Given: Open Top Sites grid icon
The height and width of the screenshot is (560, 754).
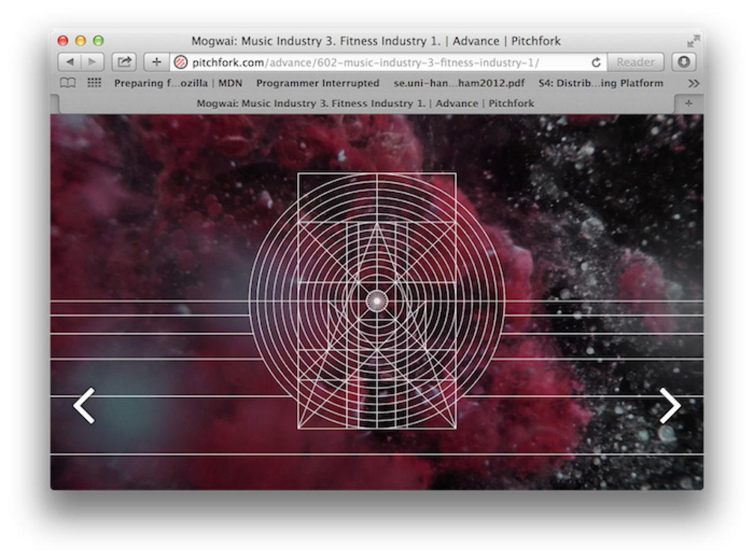Looking at the screenshot, I should [x=94, y=83].
